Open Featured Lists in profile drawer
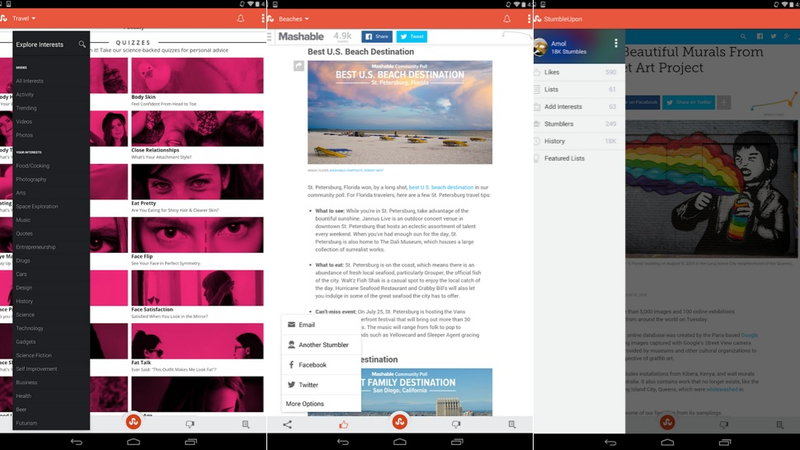 point(579,158)
